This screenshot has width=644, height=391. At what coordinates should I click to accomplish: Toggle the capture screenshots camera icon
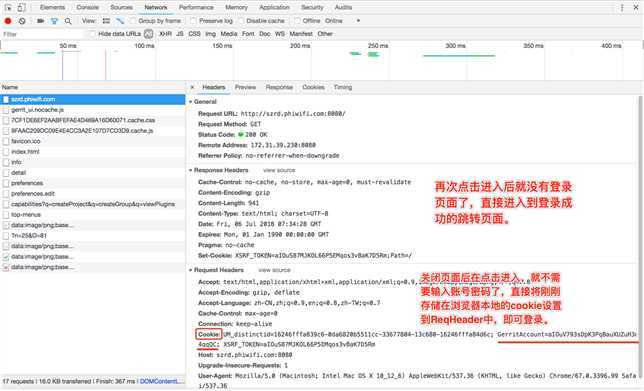[x=40, y=21]
